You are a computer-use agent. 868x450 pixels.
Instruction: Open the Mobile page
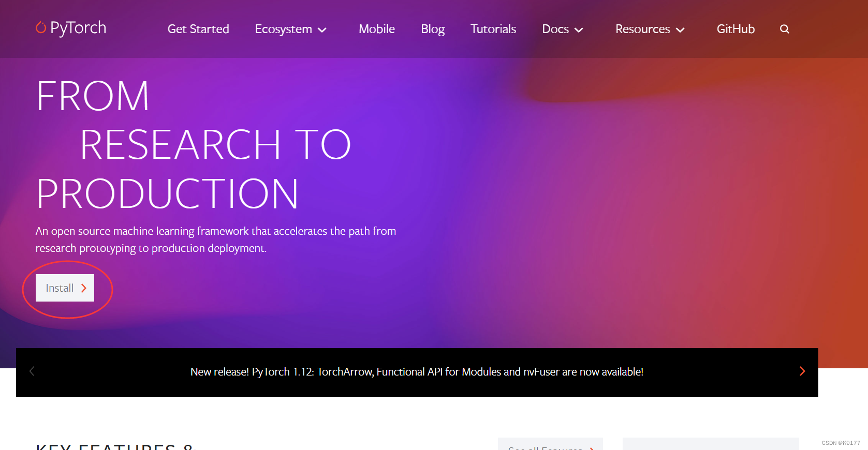coord(377,29)
